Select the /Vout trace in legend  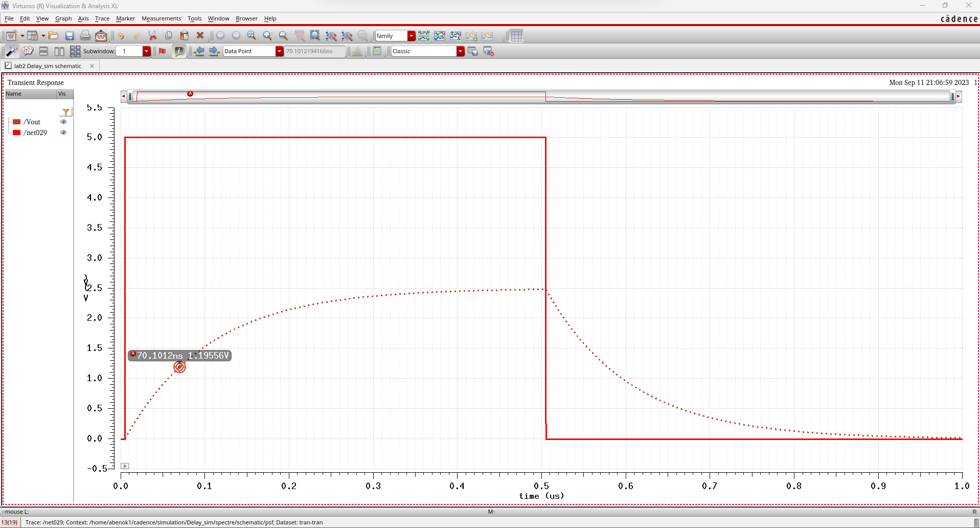(x=32, y=122)
